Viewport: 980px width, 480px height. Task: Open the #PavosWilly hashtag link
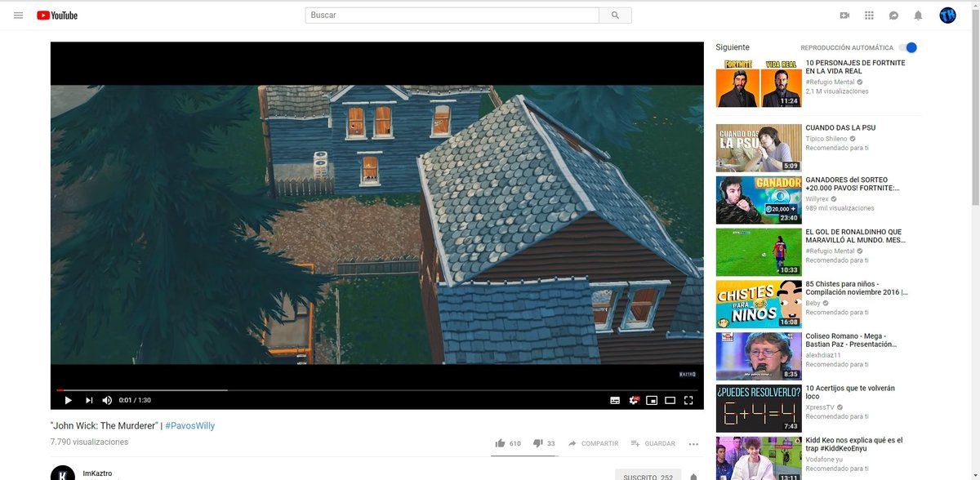tap(190, 426)
